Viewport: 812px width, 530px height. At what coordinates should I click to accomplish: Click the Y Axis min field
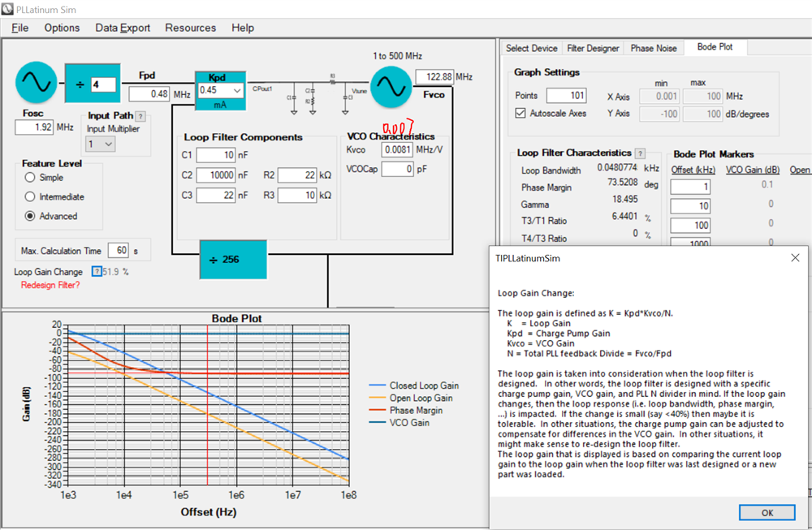tap(659, 114)
